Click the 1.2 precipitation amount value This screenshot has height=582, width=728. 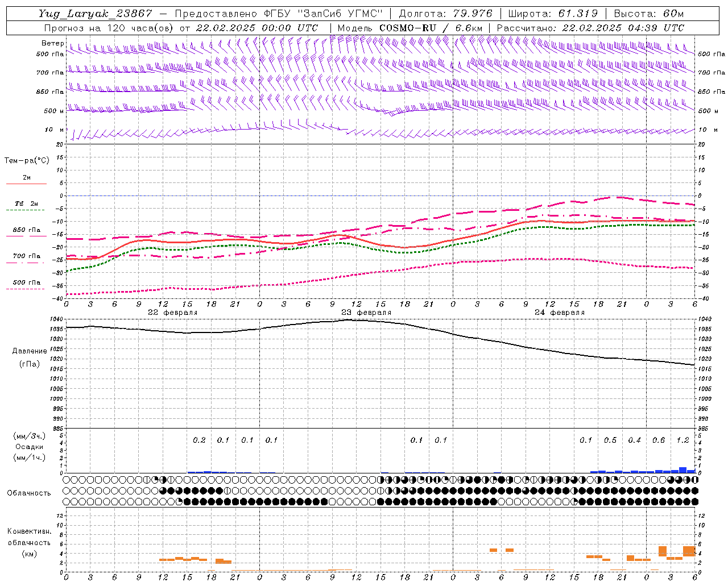click(x=682, y=440)
